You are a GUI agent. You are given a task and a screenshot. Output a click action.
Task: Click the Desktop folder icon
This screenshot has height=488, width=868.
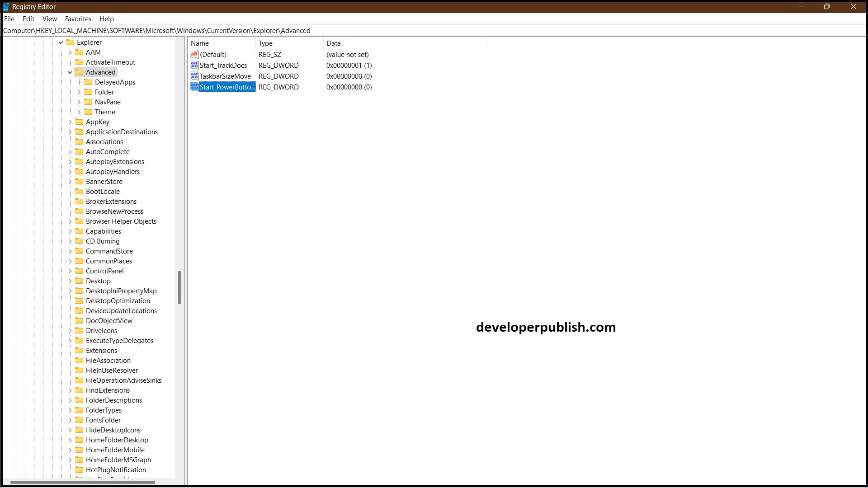tap(80, 281)
